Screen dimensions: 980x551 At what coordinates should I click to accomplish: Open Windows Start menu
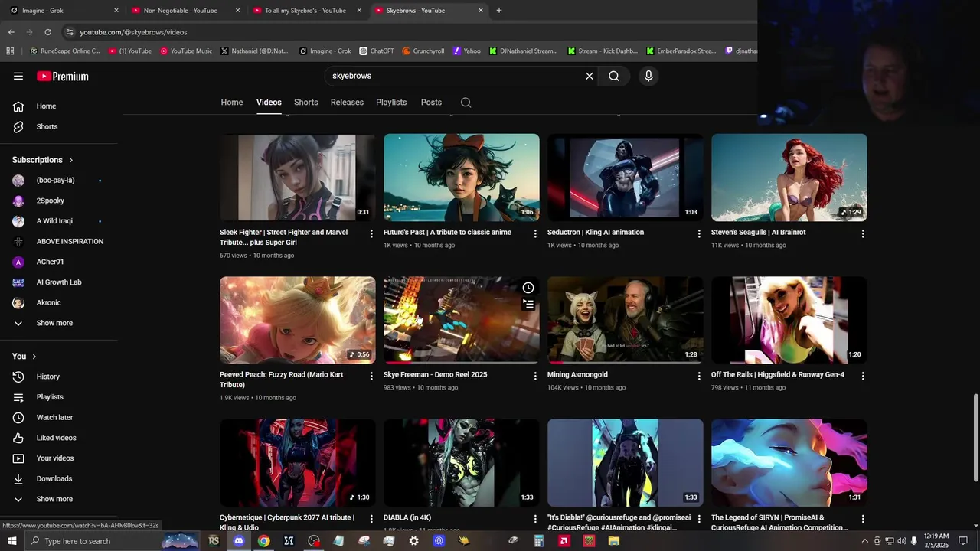11,541
